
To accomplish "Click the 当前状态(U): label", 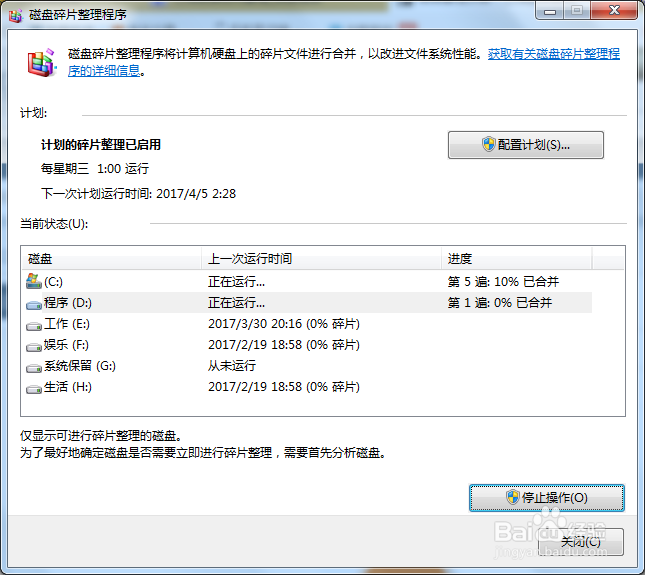I will tap(54, 224).
